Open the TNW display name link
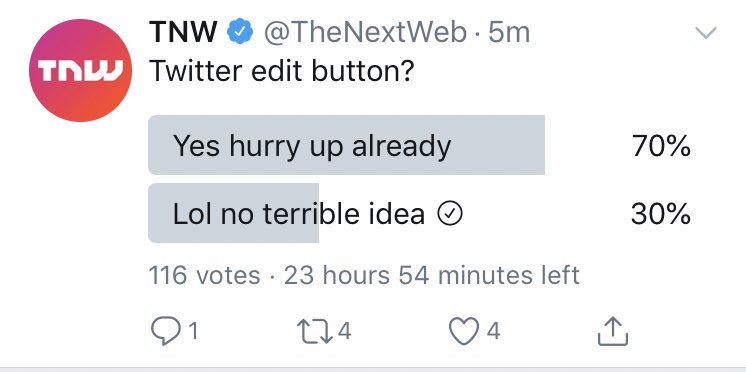 point(183,32)
